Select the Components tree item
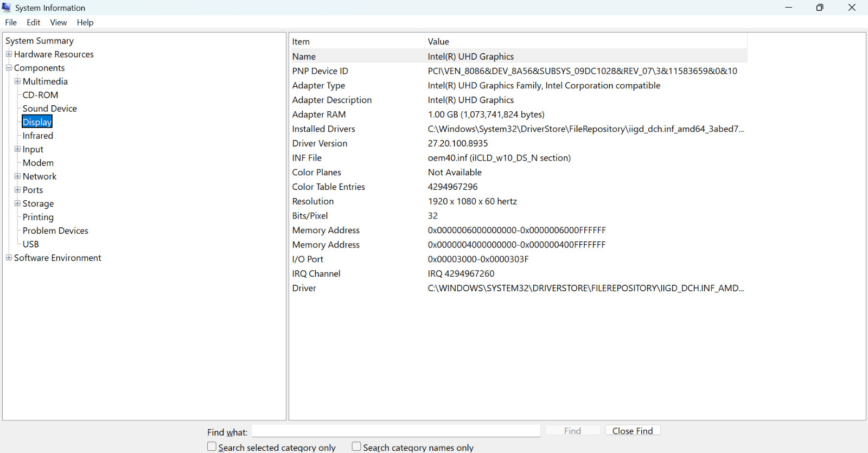Screen dimensions: 868x453 (x=39, y=68)
